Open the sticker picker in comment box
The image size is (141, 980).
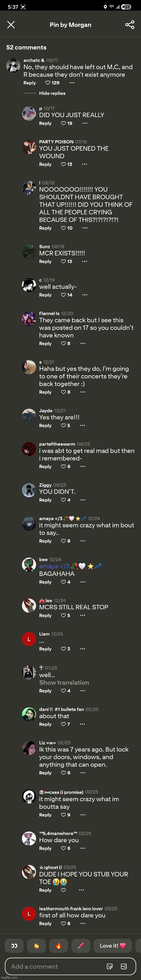110,966
